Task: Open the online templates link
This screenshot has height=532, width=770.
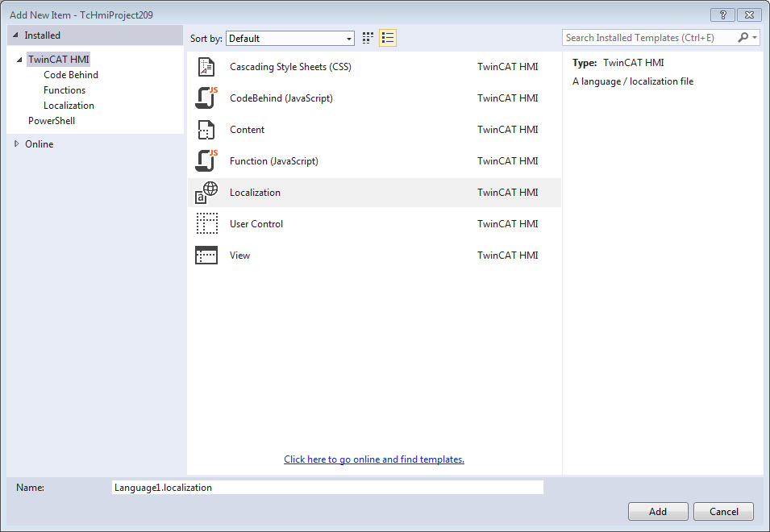Action: tap(373, 459)
